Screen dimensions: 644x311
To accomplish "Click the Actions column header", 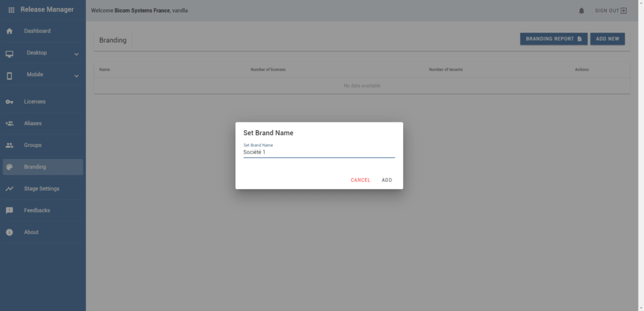I will pos(582,70).
